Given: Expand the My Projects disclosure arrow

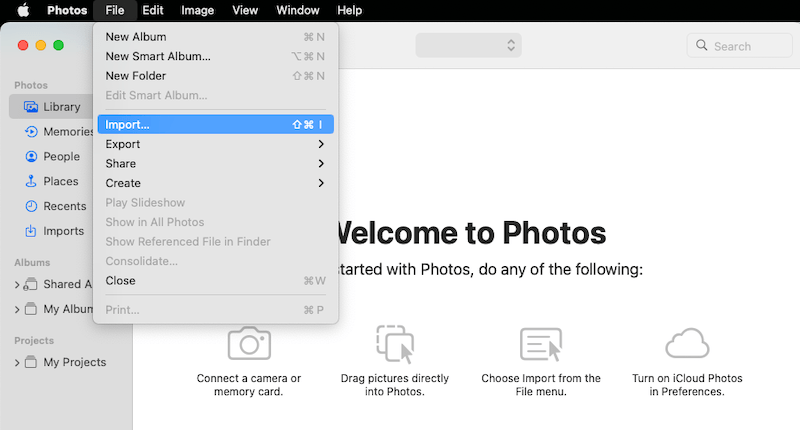Looking at the screenshot, I should point(16,362).
